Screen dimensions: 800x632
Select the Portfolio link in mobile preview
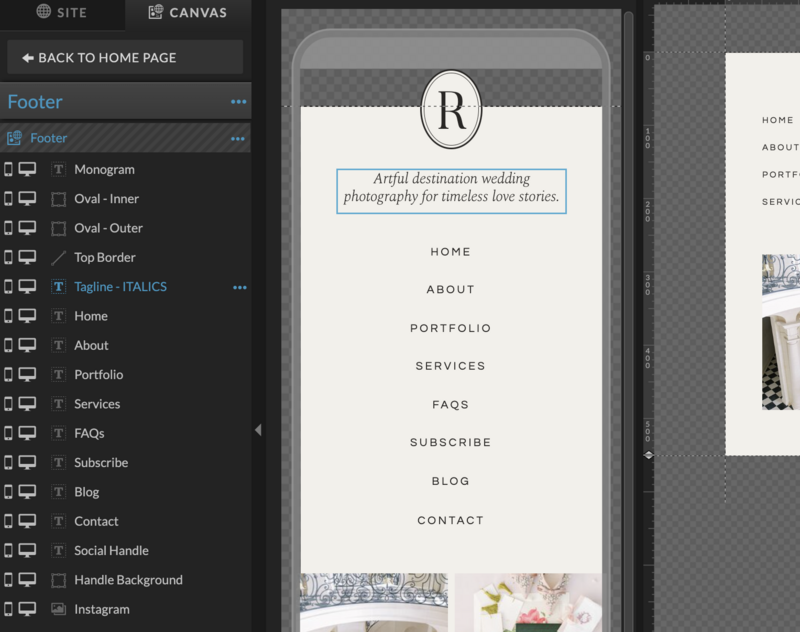[451, 328]
